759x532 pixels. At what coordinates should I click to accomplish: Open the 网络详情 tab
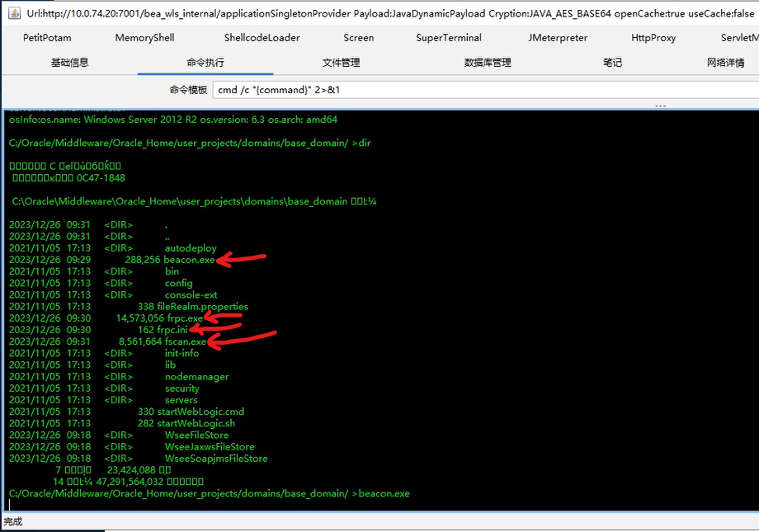click(726, 63)
